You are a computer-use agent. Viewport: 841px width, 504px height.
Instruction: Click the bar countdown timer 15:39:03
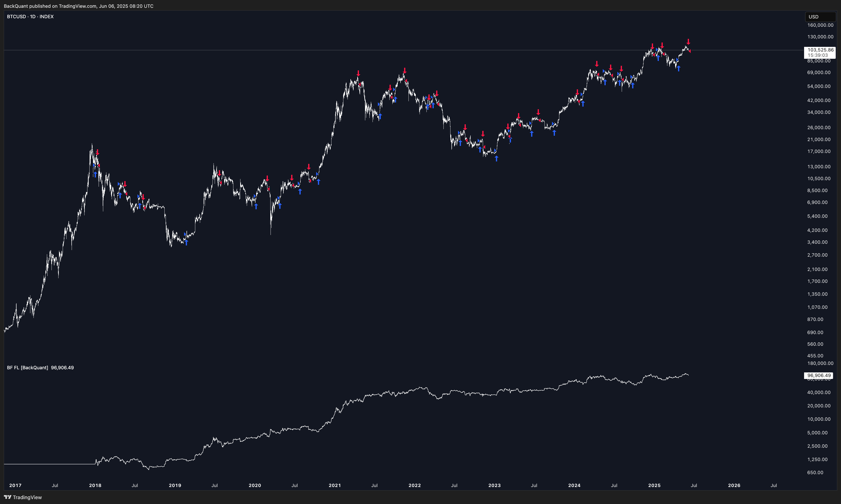click(817, 55)
